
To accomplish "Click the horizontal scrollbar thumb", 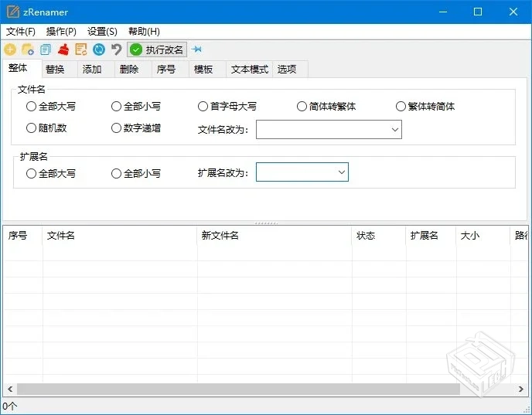I will [238, 389].
